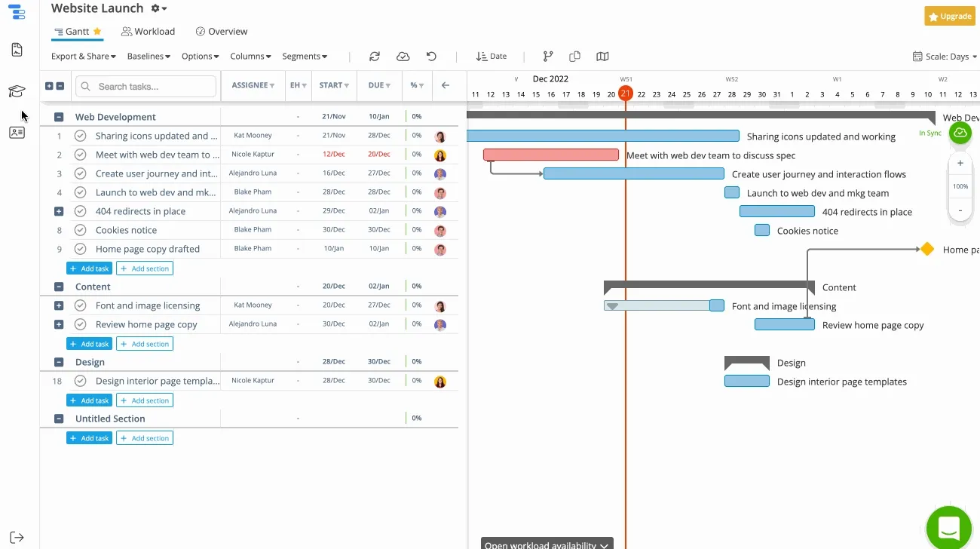Collapse all sections with minus icon
Viewport: 980px width, 549px height.
60,86
